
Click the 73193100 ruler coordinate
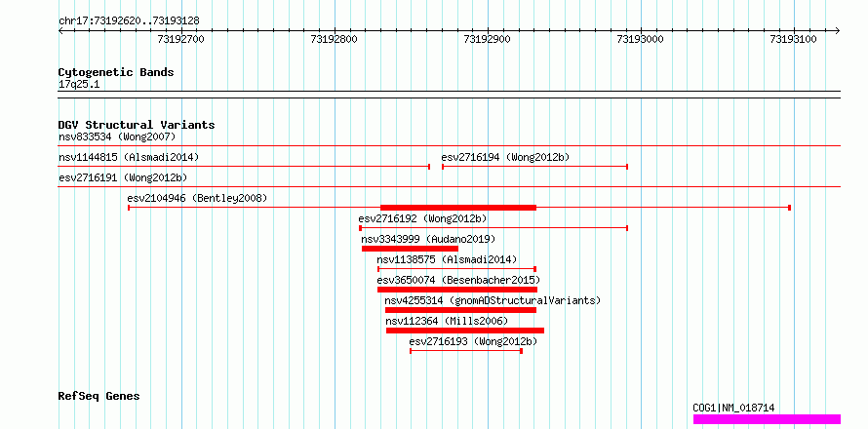[794, 39]
